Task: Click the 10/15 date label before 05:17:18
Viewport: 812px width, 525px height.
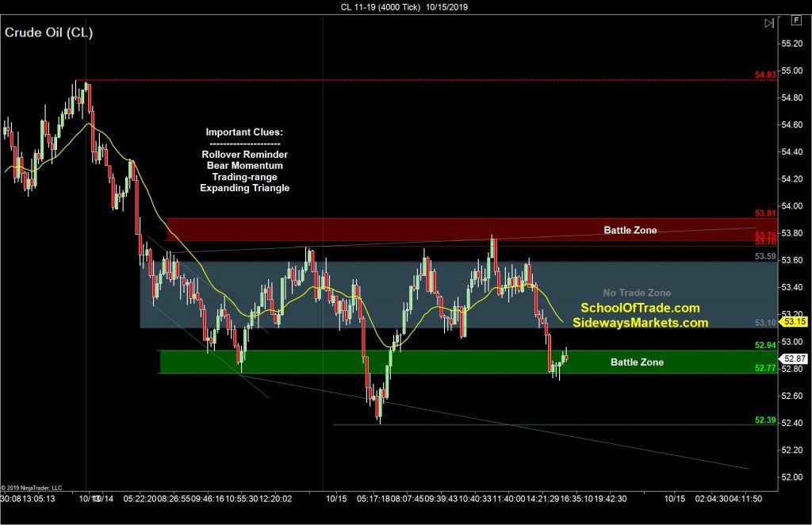Action: [336, 499]
